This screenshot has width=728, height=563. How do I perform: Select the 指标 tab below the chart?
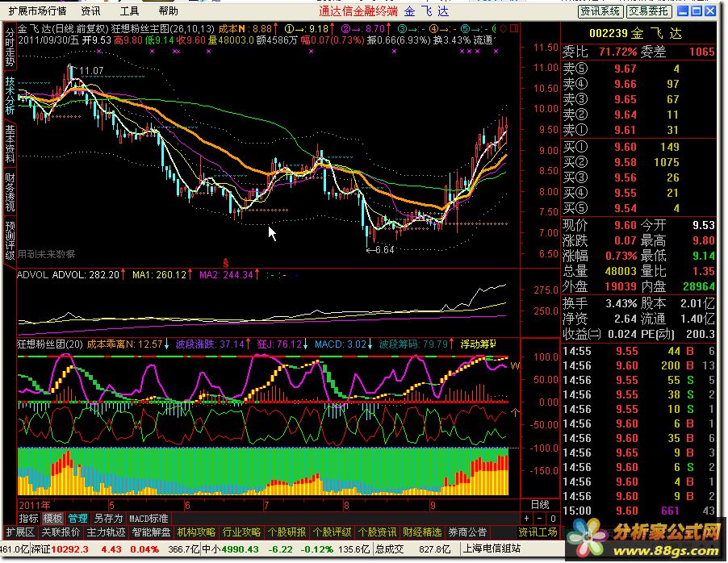click(28, 519)
